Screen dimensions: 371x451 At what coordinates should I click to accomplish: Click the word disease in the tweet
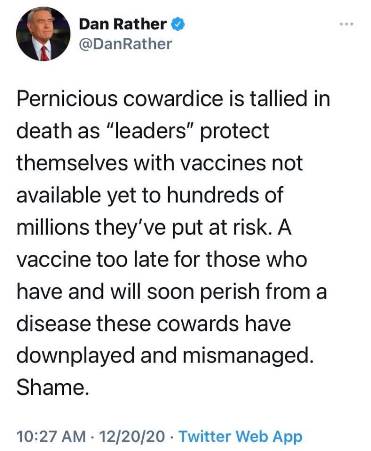pos(53,324)
